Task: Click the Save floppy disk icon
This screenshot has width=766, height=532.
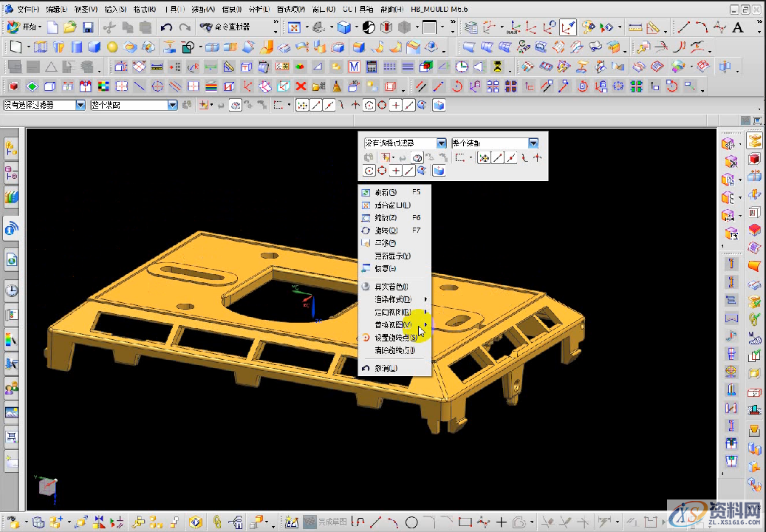Action: click(x=88, y=27)
